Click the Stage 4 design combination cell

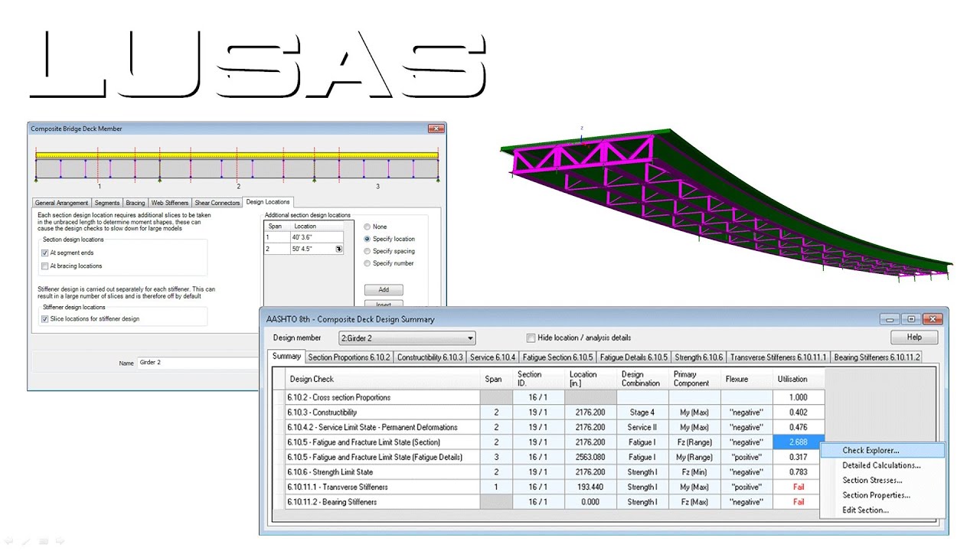[x=642, y=412]
